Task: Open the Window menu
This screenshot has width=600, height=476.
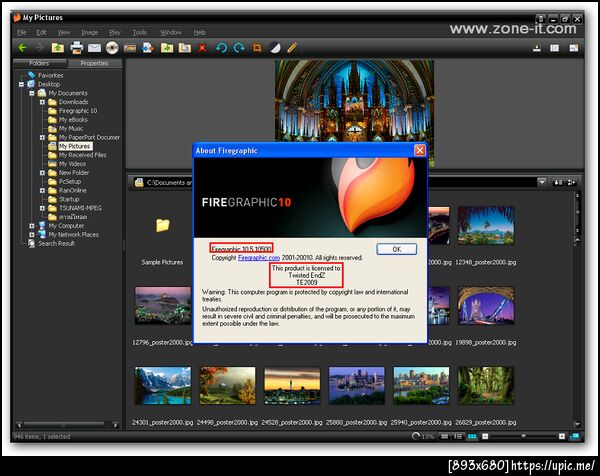Action: [x=171, y=33]
